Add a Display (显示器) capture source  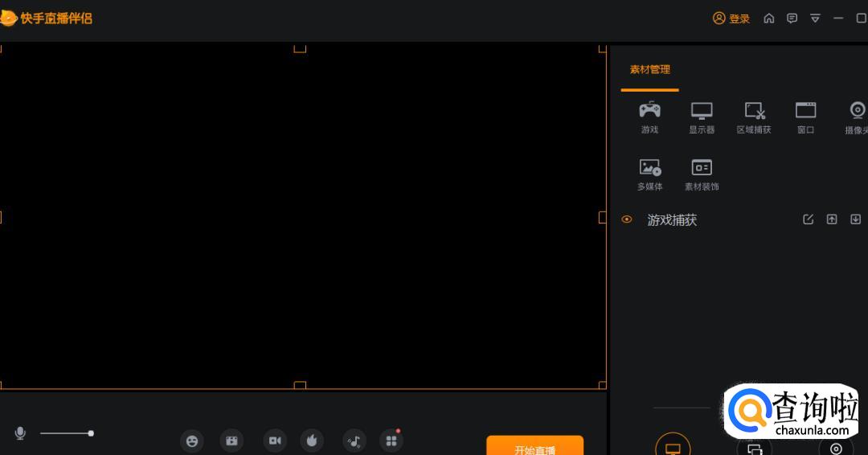702,117
